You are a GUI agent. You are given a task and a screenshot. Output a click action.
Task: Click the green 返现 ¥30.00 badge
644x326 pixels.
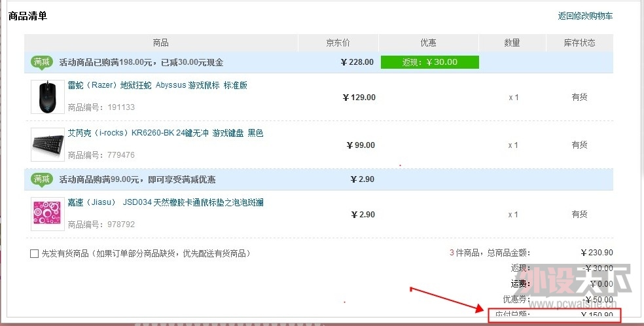(429, 62)
